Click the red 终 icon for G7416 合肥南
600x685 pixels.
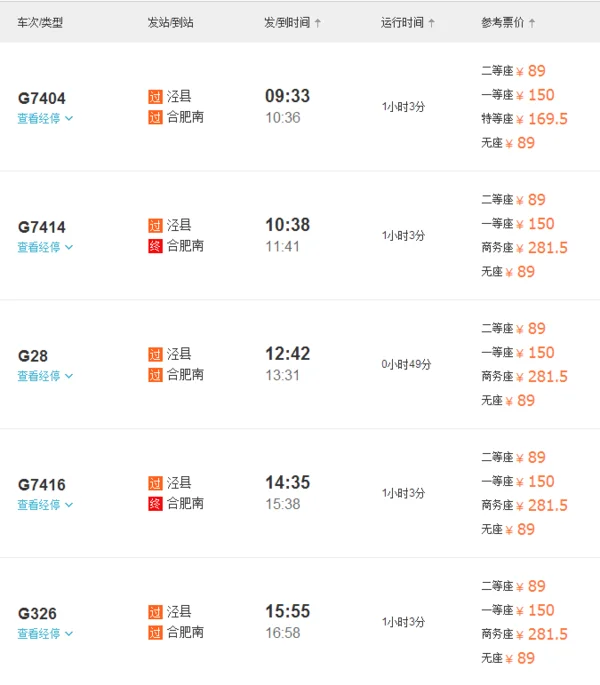click(x=155, y=504)
